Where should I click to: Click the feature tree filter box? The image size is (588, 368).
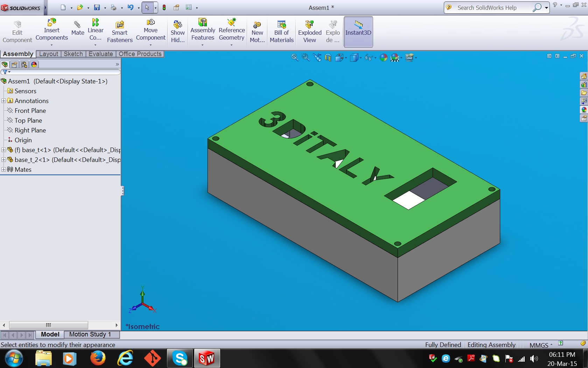click(x=61, y=72)
